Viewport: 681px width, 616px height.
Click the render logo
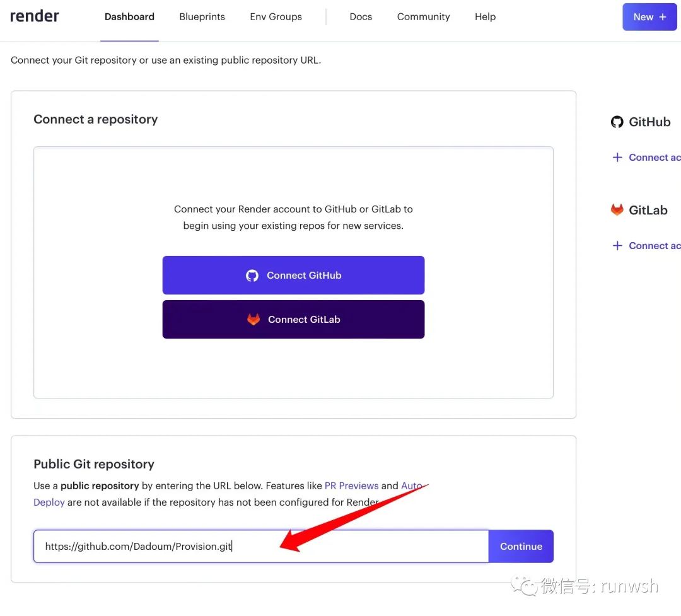34,16
